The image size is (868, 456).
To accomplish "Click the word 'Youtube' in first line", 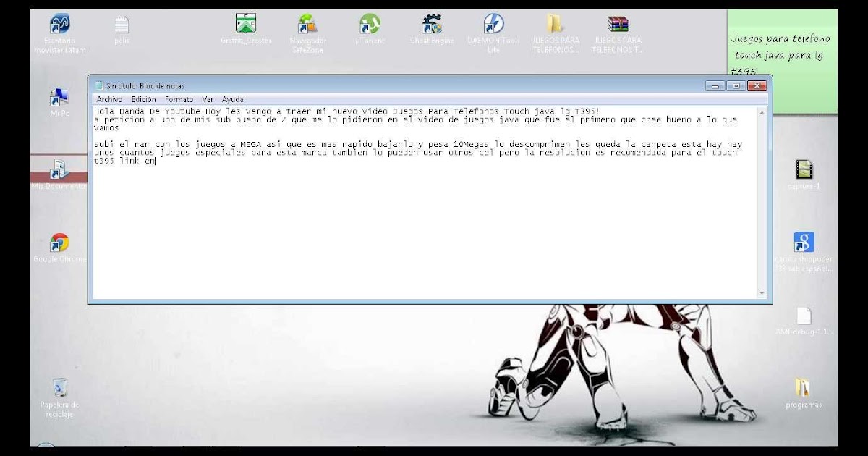I will (x=182, y=111).
